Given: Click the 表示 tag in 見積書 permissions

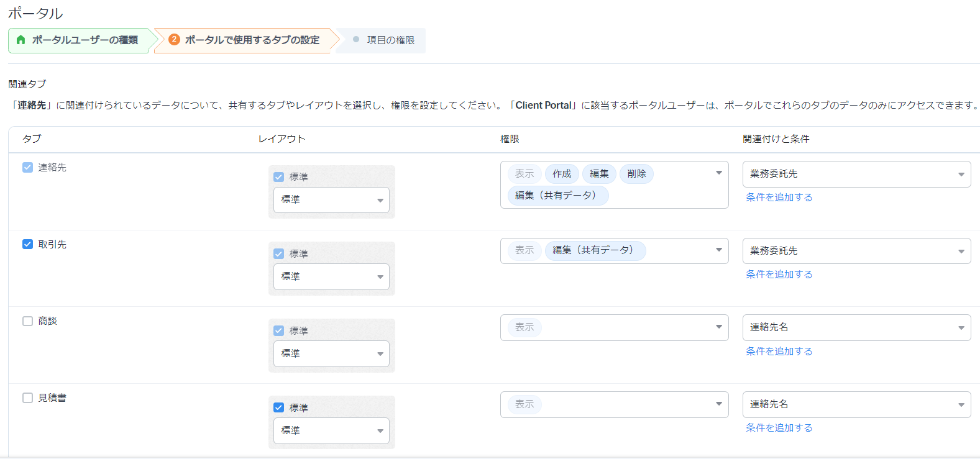Looking at the screenshot, I should pos(524,404).
